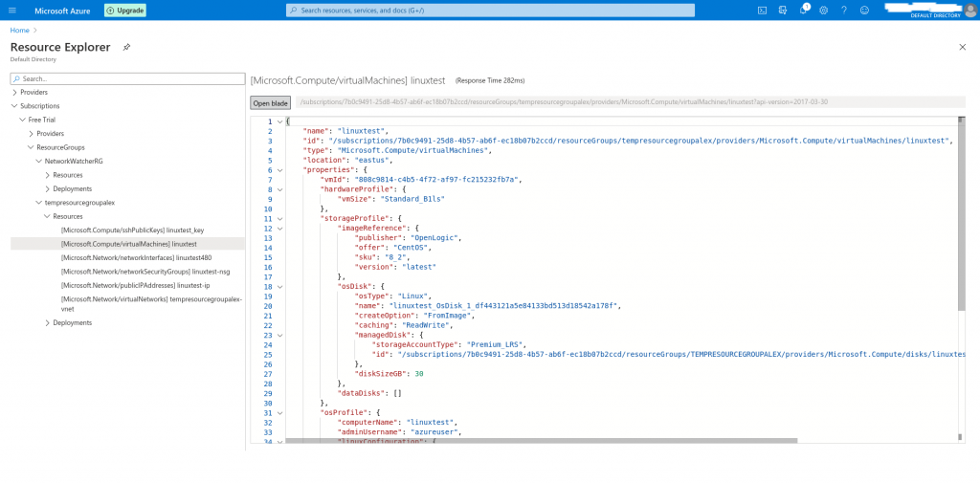This screenshot has height=483, width=980.
Task: Open the Directory and subscription filter
Action: (783, 11)
